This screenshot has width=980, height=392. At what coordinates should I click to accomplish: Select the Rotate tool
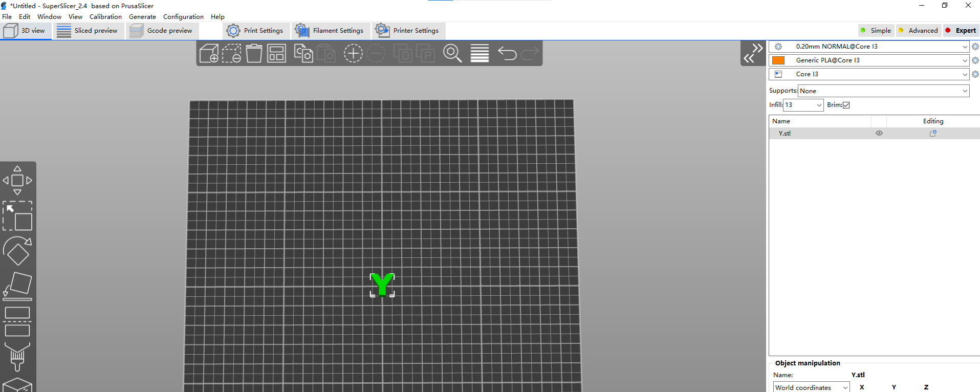pyautogui.click(x=17, y=251)
